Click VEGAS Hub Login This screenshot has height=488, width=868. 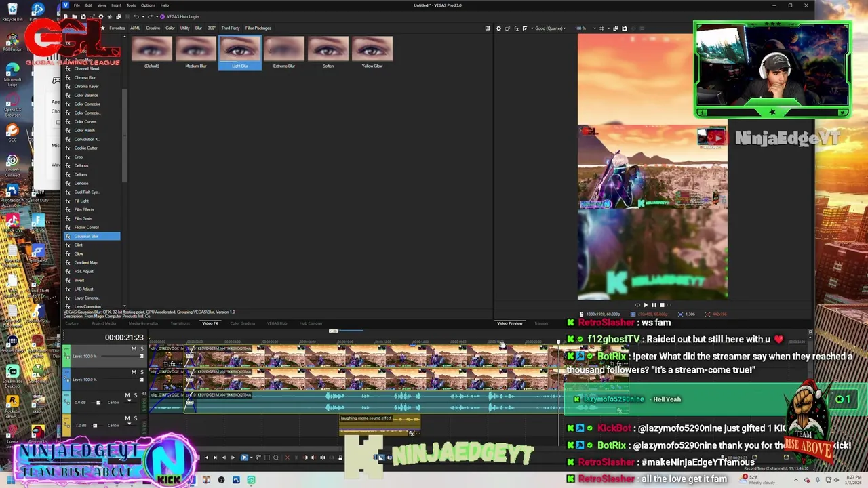point(183,16)
